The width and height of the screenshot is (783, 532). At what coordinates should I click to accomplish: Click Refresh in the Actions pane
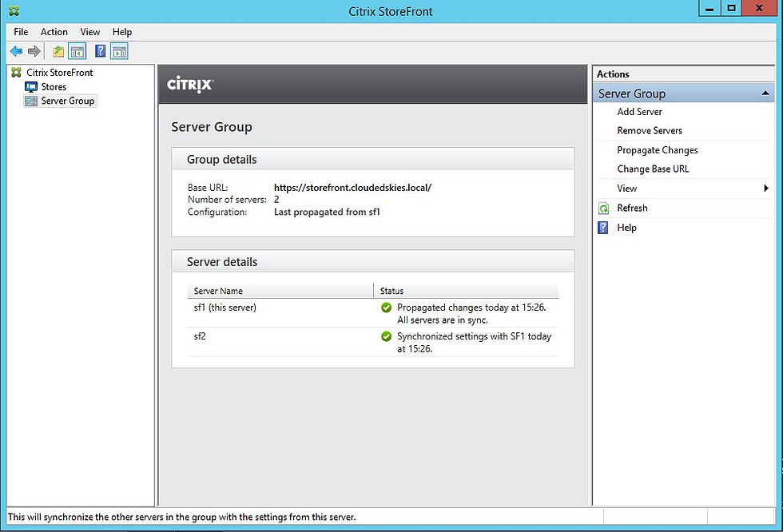pyautogui.click(x=632, y=208)
